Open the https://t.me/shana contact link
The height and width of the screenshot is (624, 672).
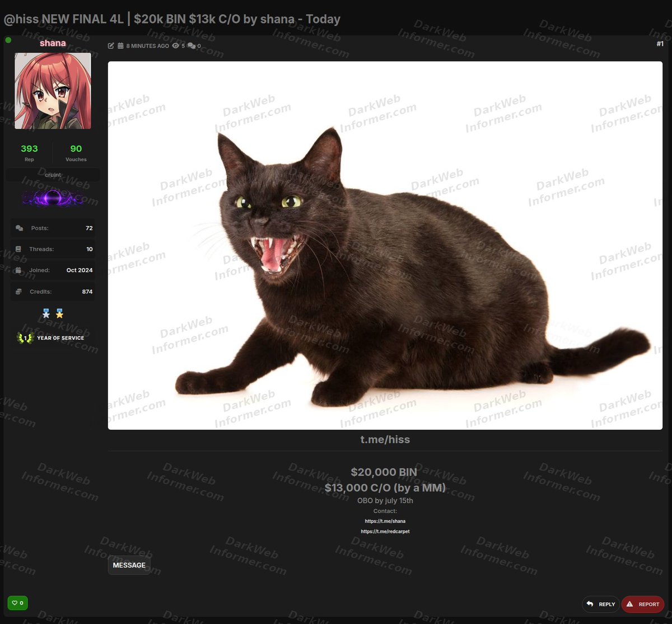[x=385, y=521]
